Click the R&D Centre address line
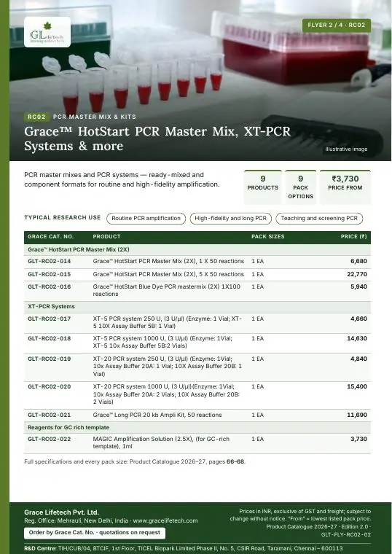 point(184,549)
